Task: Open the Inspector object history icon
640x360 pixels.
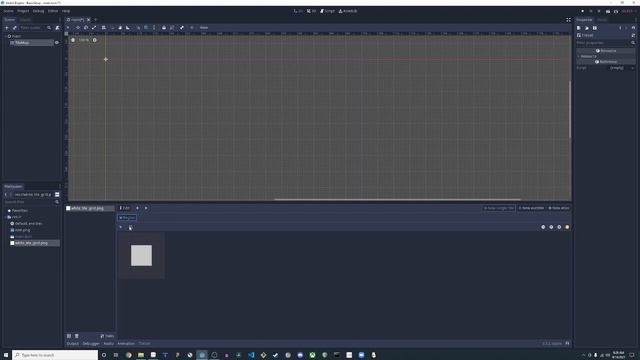Action: click(x=633, y=28)
